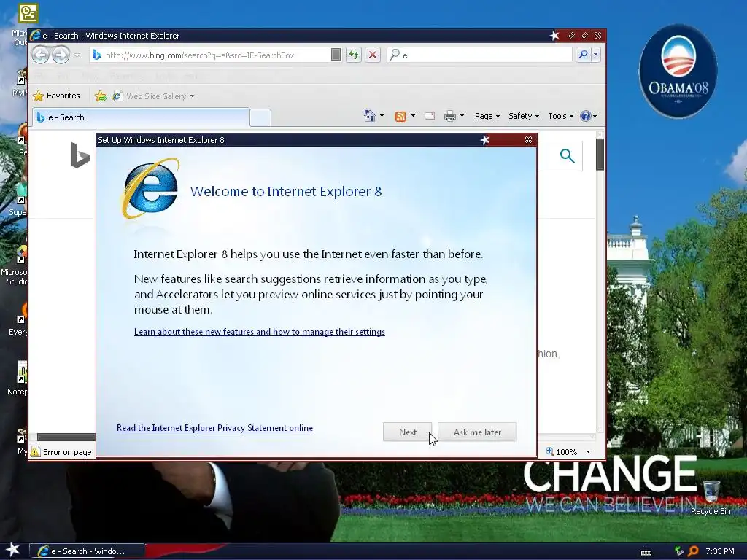747x560 pixels.
Task: Click the orange magnifier tray icon
Action: (693, 551)
